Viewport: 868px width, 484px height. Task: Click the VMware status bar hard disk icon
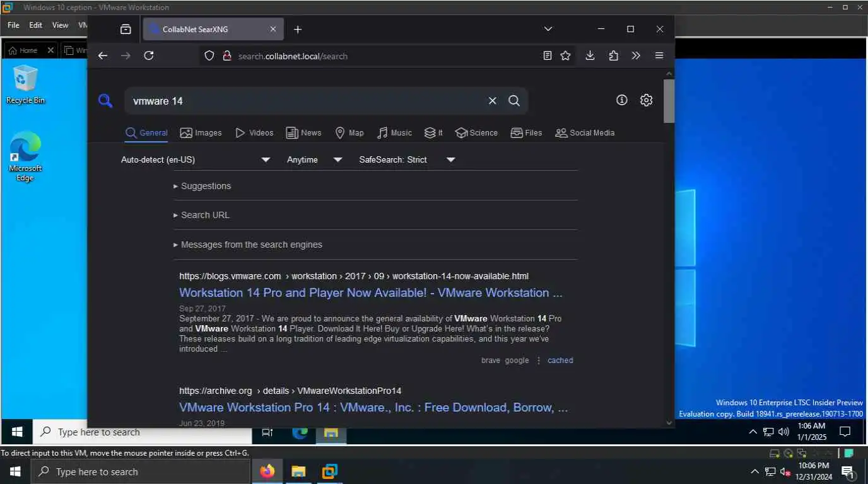(775, 453)
